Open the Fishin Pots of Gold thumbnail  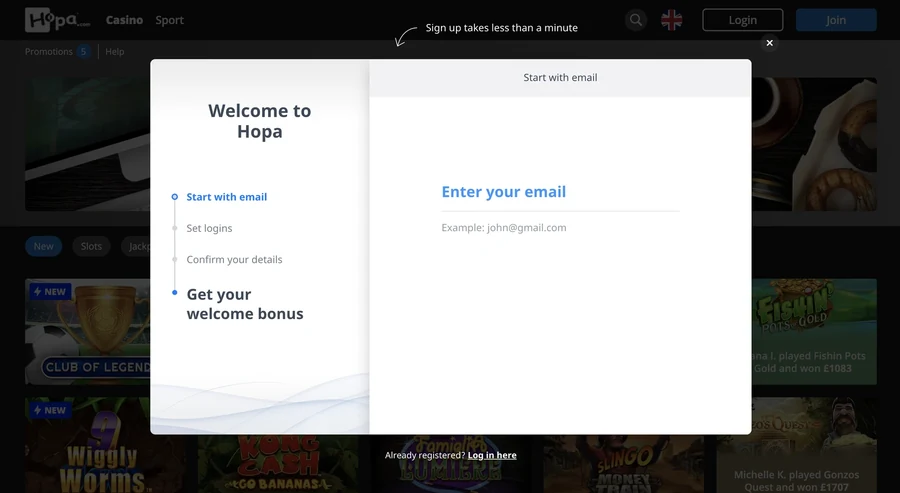pyautogui.click(x=814, y=332)
